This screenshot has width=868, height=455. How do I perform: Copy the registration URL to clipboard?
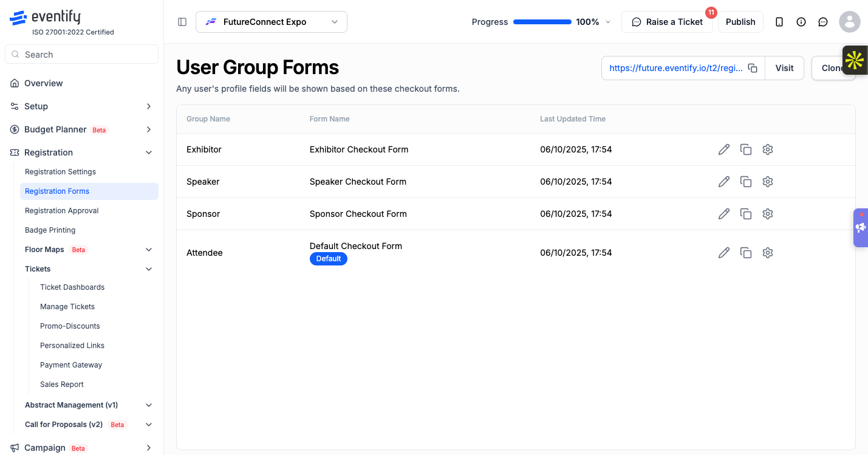(753, 68)
